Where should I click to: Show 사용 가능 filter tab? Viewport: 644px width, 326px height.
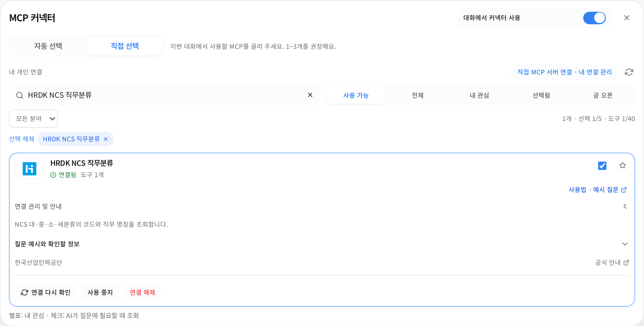click(x=356, y=95)
